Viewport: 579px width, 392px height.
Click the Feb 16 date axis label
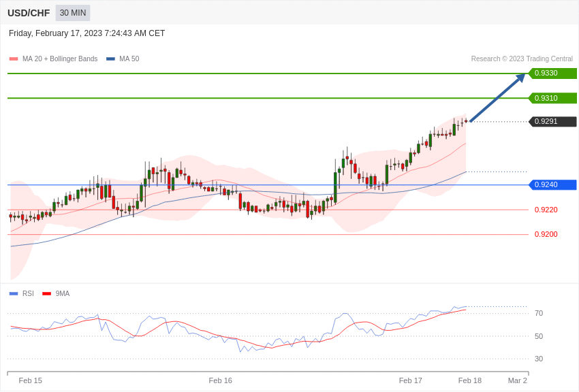tap(221, 380)
